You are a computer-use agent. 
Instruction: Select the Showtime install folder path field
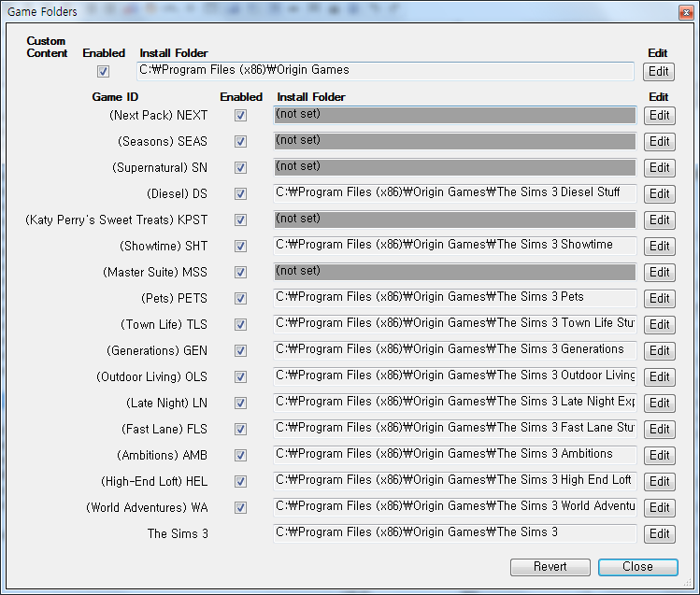[454, 246]
